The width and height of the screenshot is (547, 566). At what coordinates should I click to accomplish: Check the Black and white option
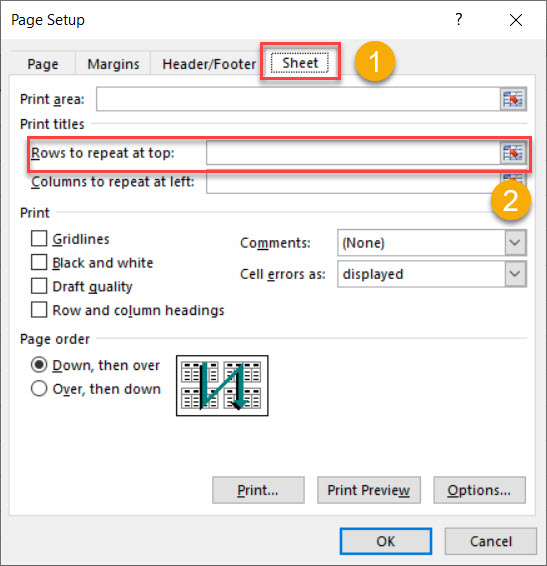pyautogui.click(x=39, y=262)
